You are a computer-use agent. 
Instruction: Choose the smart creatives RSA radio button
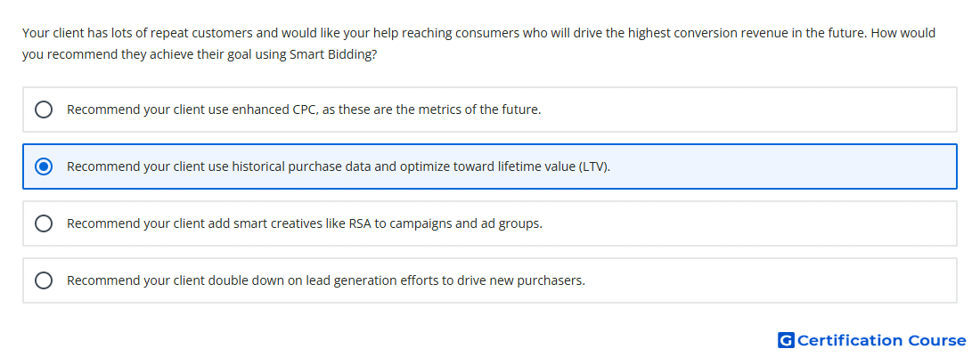click(44, 223)
